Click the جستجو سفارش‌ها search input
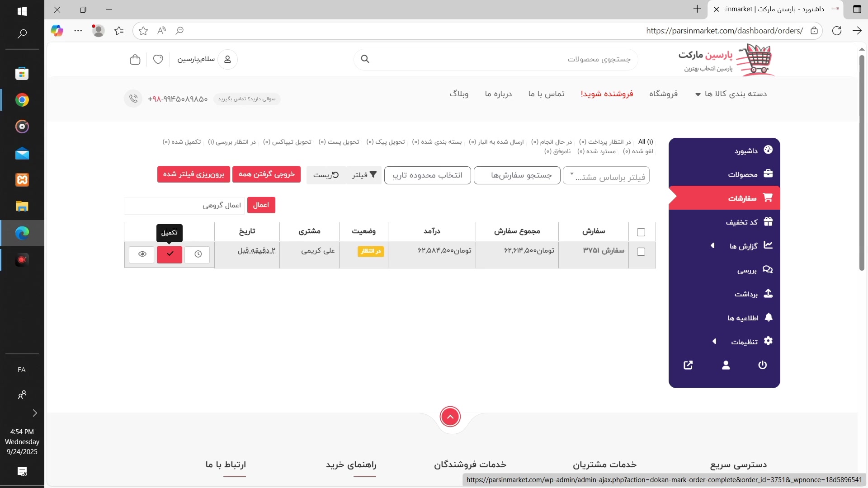The height and width of the screenshot is (488, 868). pos(517,175)
